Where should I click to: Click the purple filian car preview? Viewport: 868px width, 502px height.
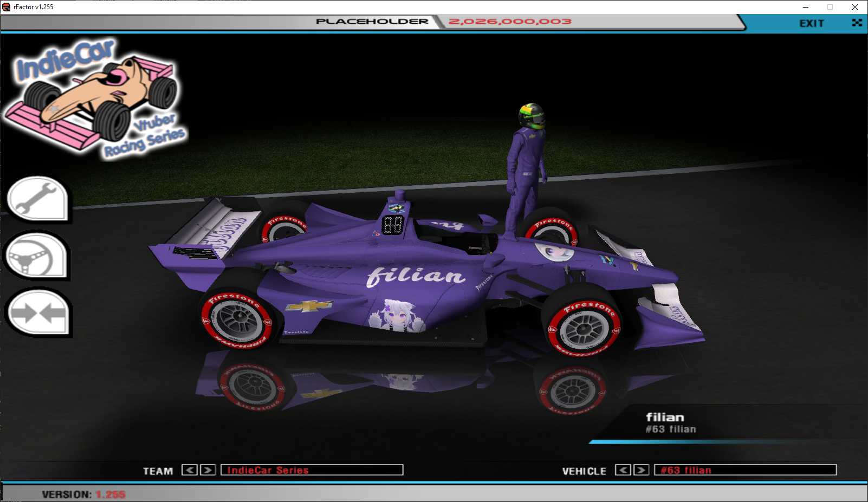pyautogui.click(x=426, y=275)
